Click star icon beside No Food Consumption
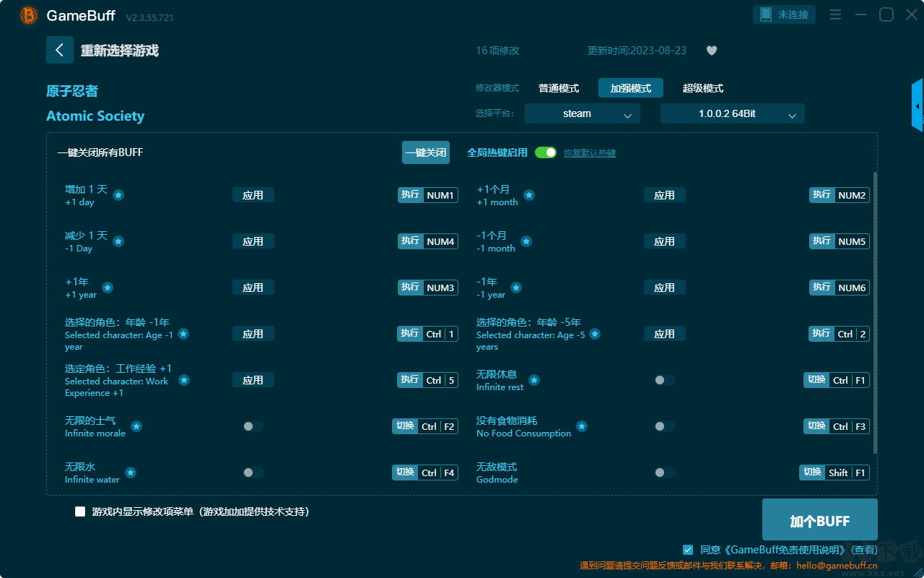 [582, 426]
